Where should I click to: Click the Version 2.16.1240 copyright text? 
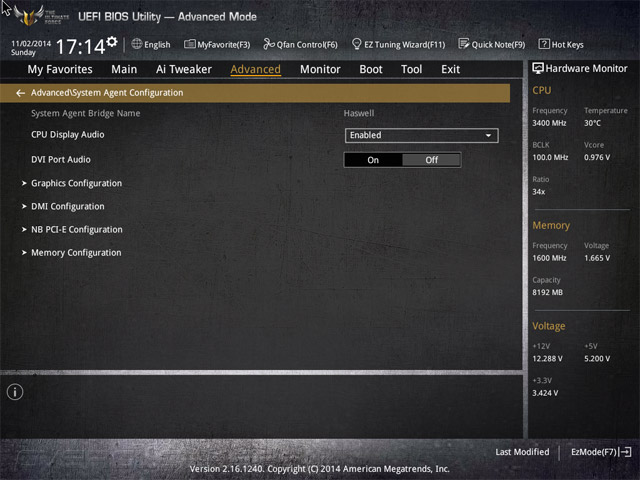click(x=320, y=469)
